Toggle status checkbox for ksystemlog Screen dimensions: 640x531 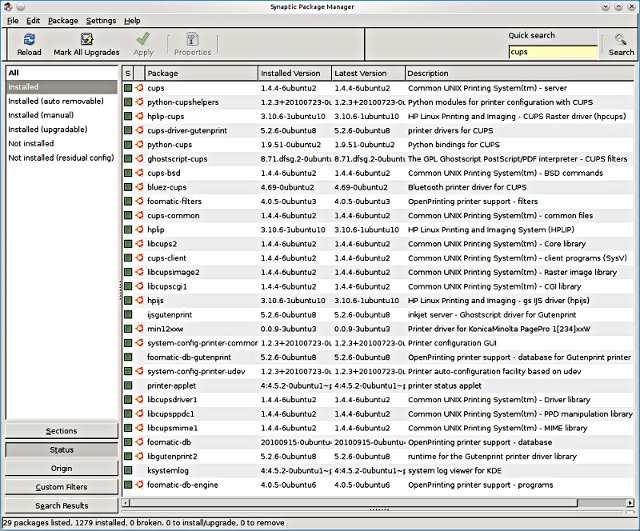(x=128, y=470)
